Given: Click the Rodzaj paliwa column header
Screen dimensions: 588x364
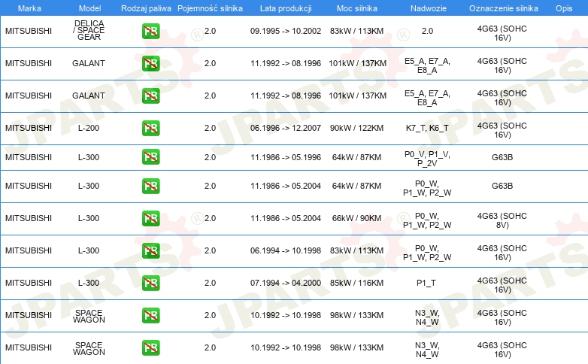Looking at the screenshot, I should [x=146, y=7].
